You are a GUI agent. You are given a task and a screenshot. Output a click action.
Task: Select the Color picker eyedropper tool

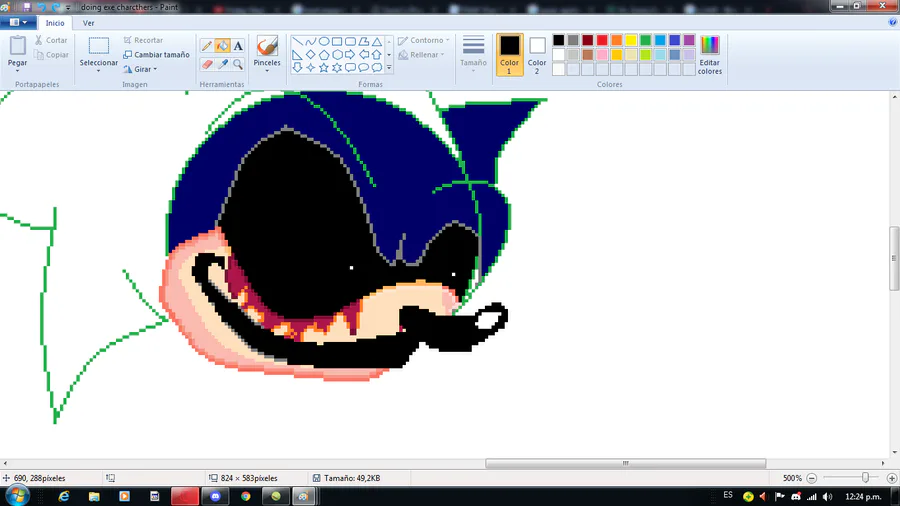[222, 64]
